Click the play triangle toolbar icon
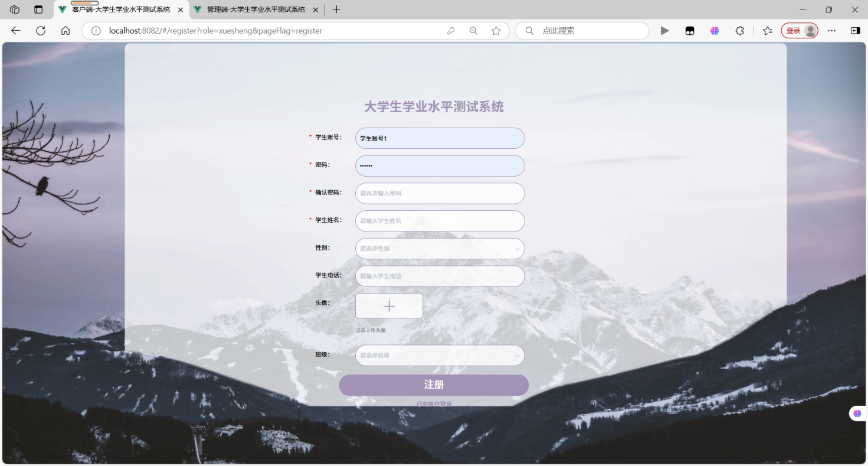 pos(665,31)
